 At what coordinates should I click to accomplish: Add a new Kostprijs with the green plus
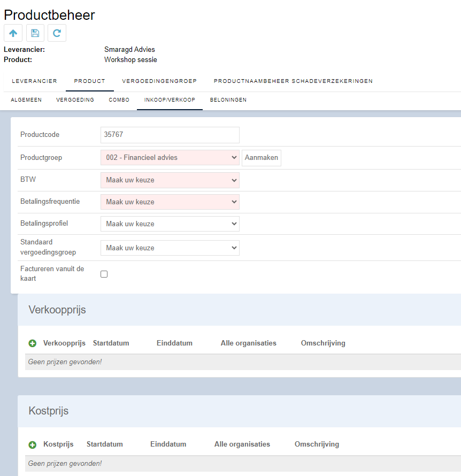pos(33,445)
